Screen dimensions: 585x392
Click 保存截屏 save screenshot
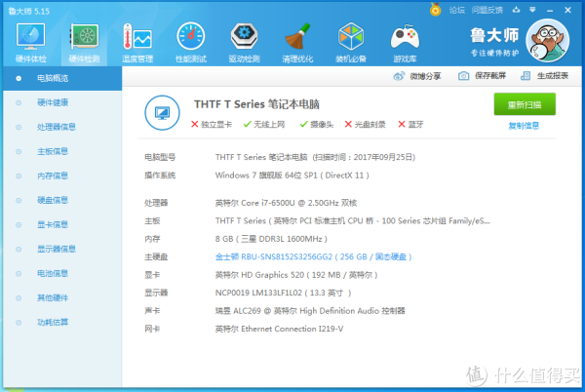pyautogui.click(x=482, y=76)
